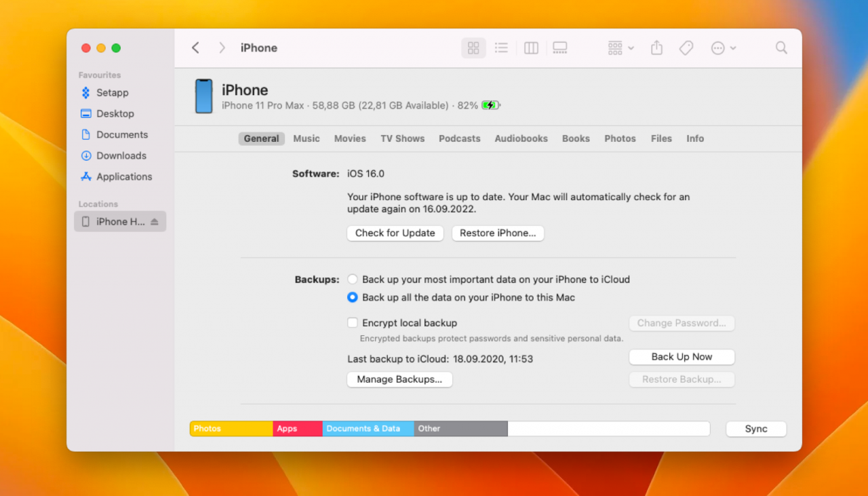868x496 pixels.
Task: Open the TV Shows tab
Action: click(x=403, y=138)
